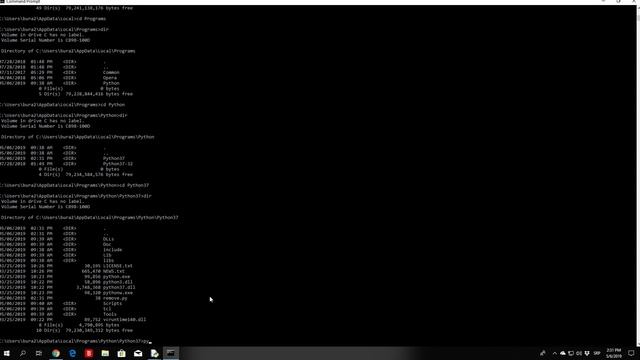
Task: Open network status tray icon
Action: click(x=571, y=353)
